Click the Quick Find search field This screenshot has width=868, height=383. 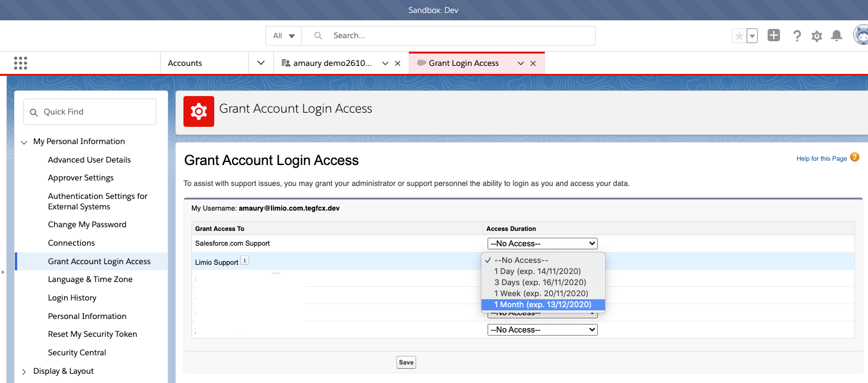click(90, 112)
